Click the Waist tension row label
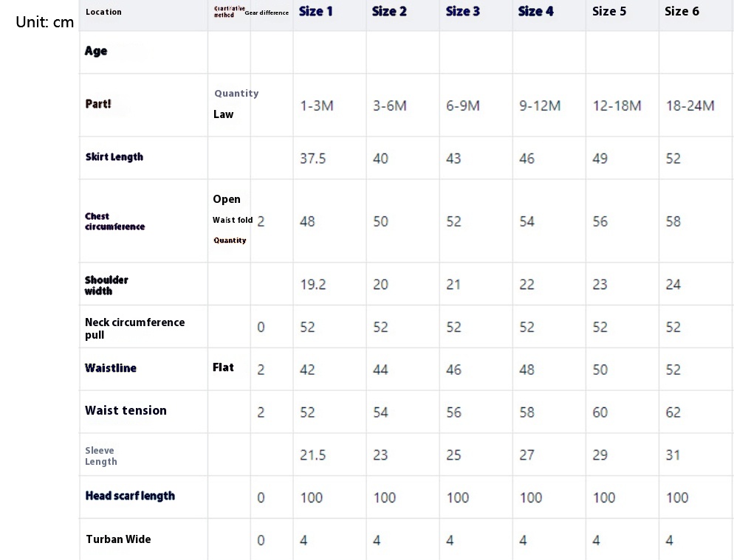Image resolution: width=734 pixels, height=560 pixels. (x=126, y=411)
